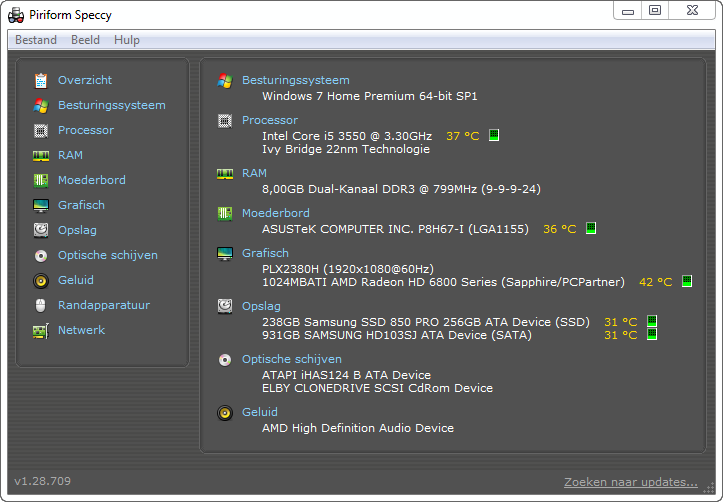Click green indicator for SAMSUNG HD103SJ drive
Viewport: 723px width, 502px height.
tap(652, 334)
